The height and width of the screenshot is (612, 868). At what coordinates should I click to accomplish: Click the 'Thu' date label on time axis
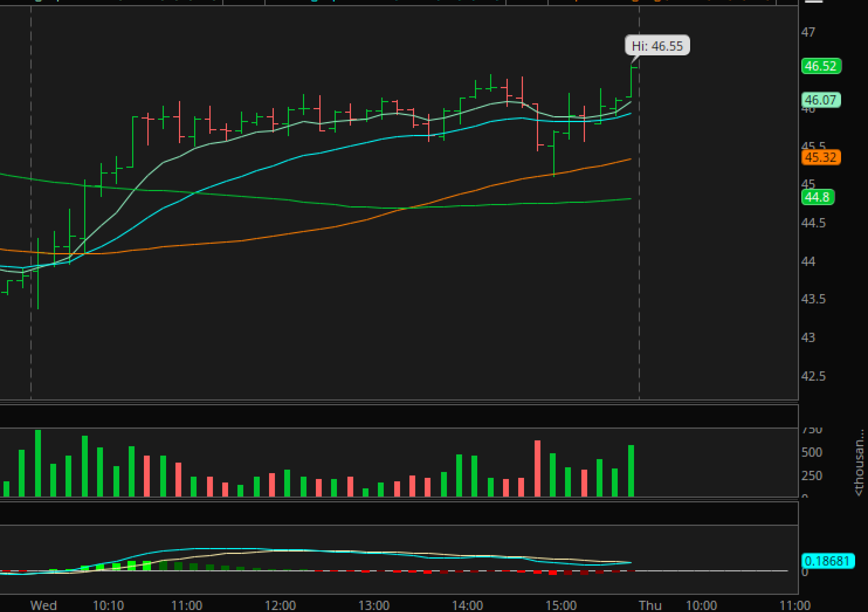click(x=650, y=605)
